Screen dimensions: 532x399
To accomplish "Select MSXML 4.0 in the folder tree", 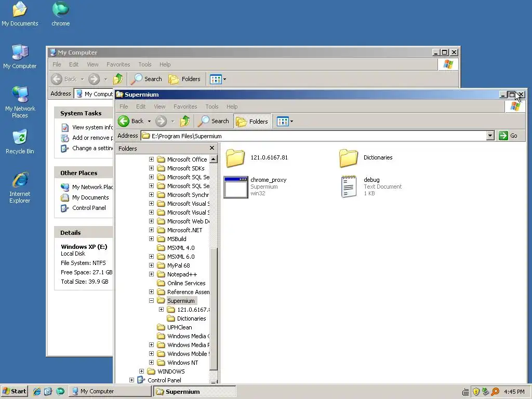I will coord(180,248).
